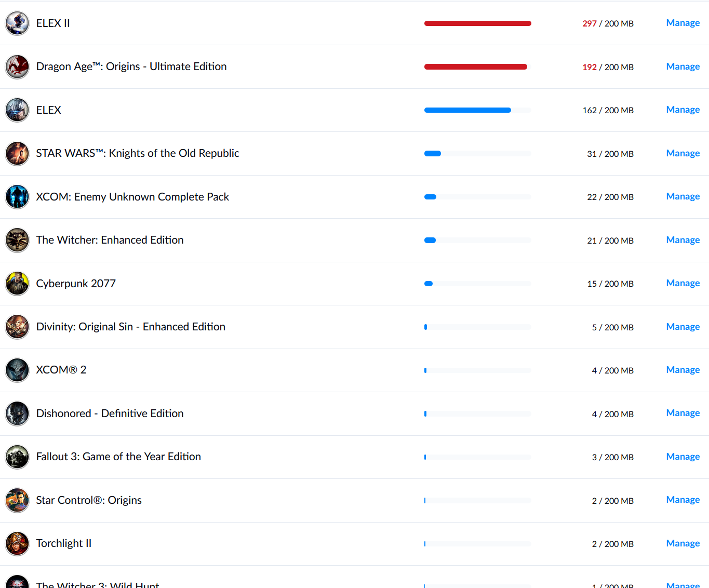The image size is (709, 588).
Task: Click the ELEX blue usage bar
Action: tap(467, 110)
